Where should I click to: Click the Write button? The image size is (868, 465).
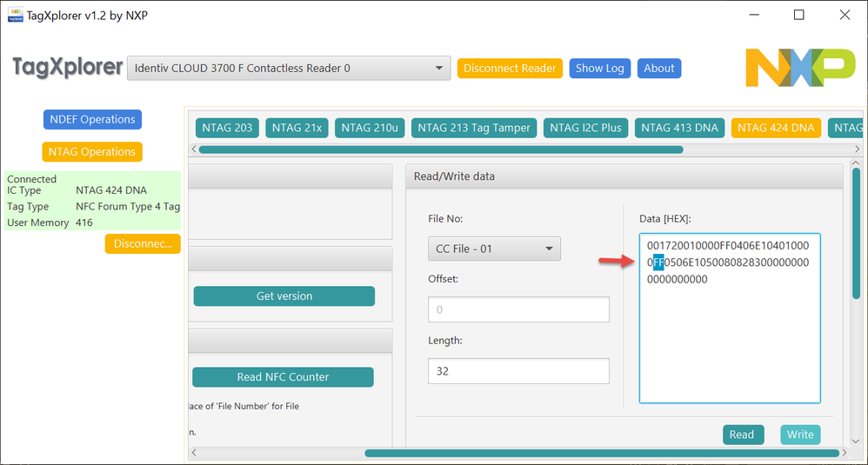[x=800, y=435]
